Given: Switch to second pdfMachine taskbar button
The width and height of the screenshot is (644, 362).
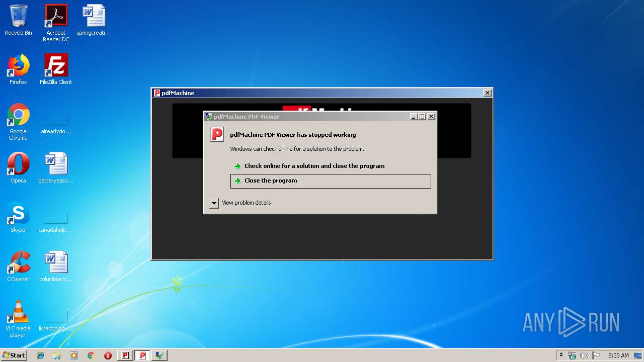Looking at the screenshot, I should [142, 355].
